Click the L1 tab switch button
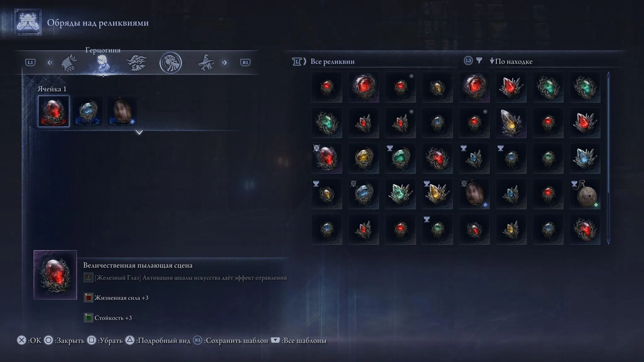 (31, 62)
